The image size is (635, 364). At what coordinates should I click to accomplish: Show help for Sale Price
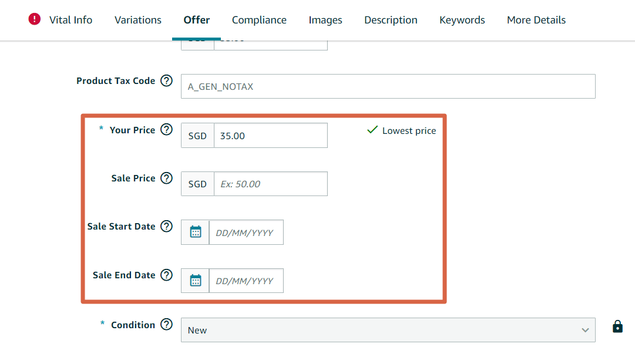tap(167, 178)
